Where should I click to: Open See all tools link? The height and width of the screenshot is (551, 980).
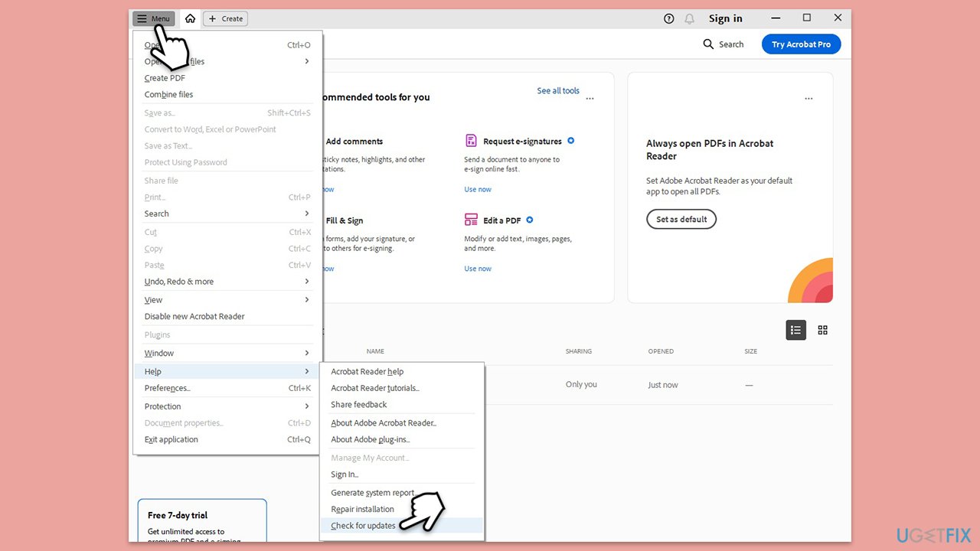[x=558, y=90]
